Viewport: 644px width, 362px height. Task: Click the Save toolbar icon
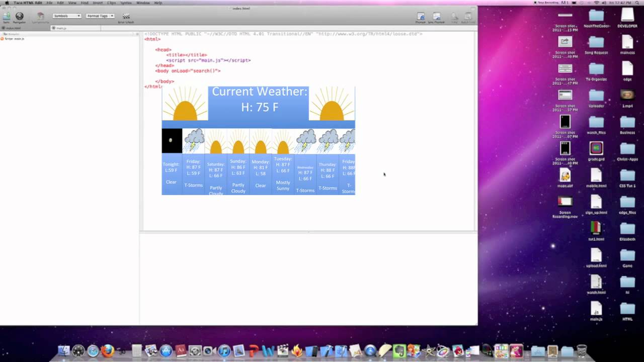tap(7, 17)
